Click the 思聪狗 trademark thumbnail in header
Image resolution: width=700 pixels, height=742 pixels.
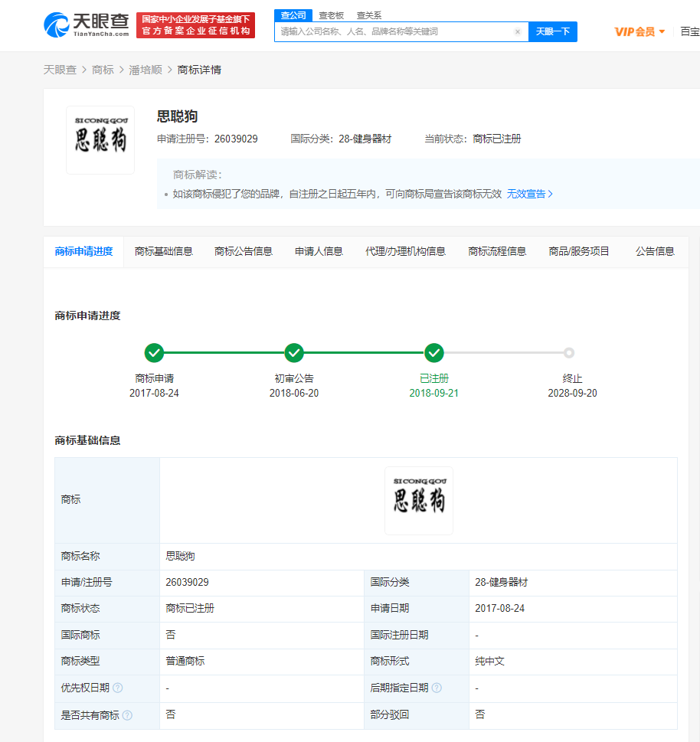coord(100,140)
